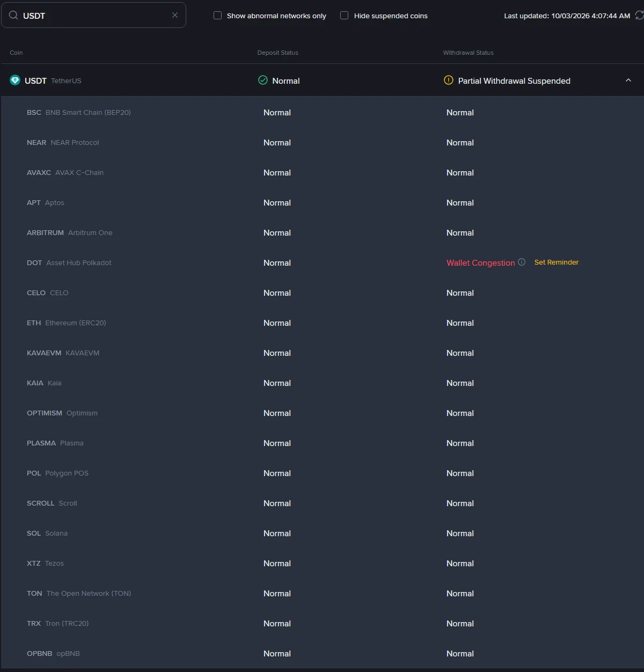The image size is (644, 672).
Task: Open Wallet Congestion info icon
Action: (522, 262)
